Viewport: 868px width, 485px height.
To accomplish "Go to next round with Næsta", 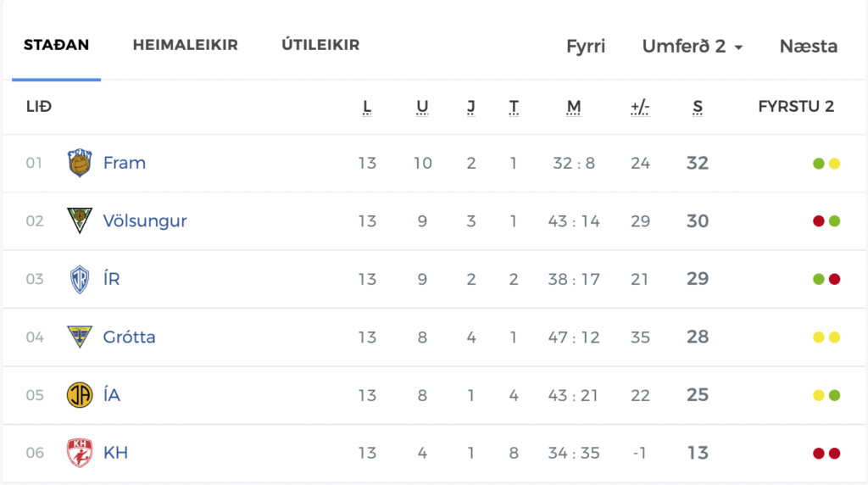I will 808,46.
